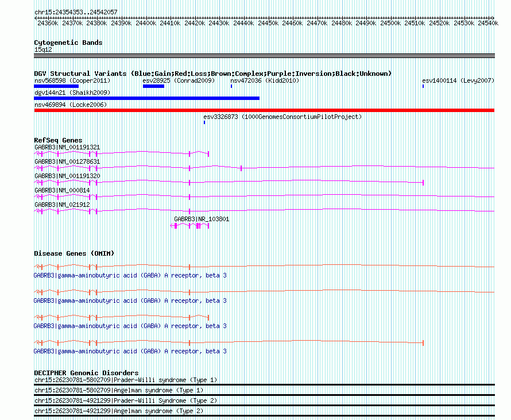Open fourth OMIM GABRB3 receptor beta 3 link
Viewport: 511px width, 420px height.
130,351
